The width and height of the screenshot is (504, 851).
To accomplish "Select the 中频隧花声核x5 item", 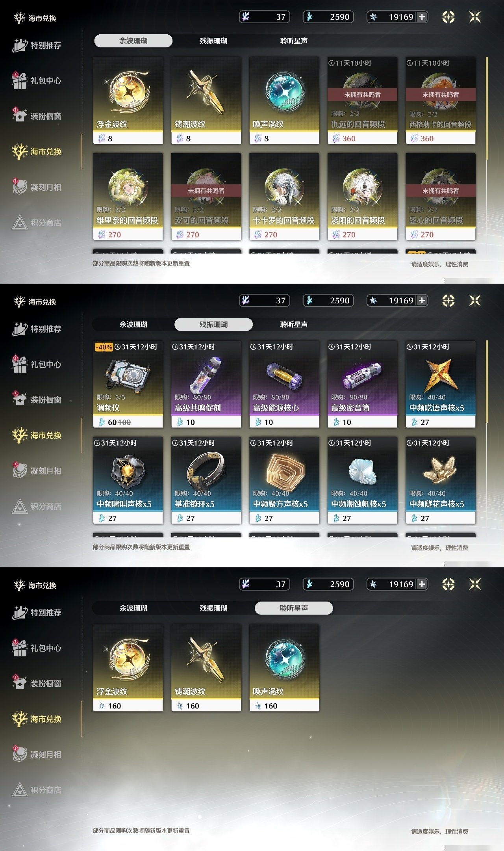I will (x=441, y=480).
